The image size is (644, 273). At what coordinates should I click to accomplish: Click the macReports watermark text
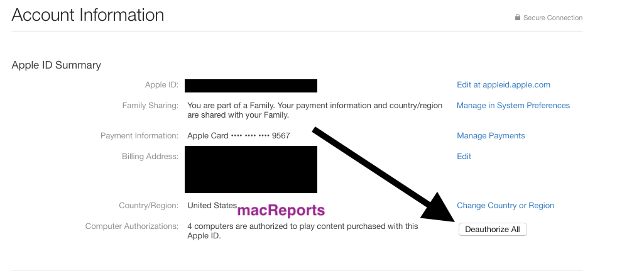coord(281,210)
